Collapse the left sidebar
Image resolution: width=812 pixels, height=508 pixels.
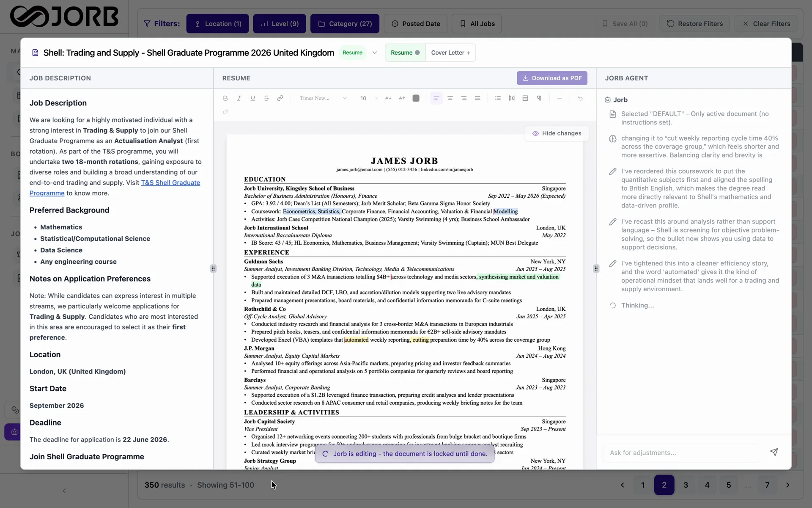[64, 491]
